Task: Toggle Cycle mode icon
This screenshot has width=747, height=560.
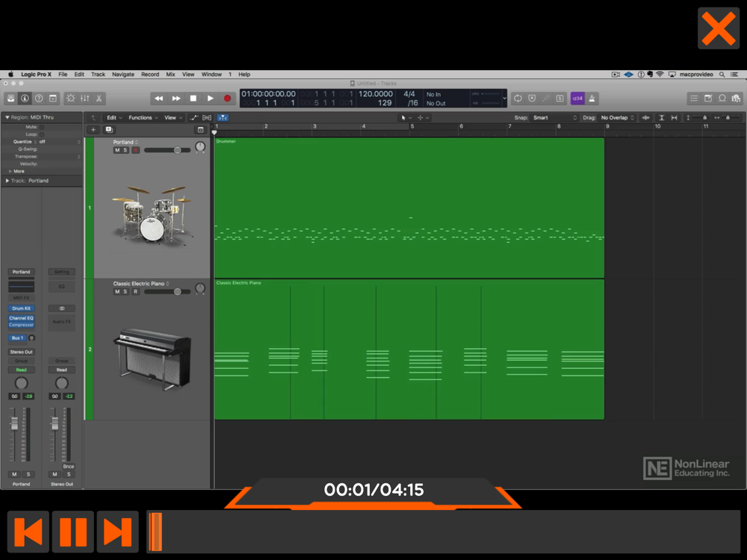Action: tap(518, 99)
